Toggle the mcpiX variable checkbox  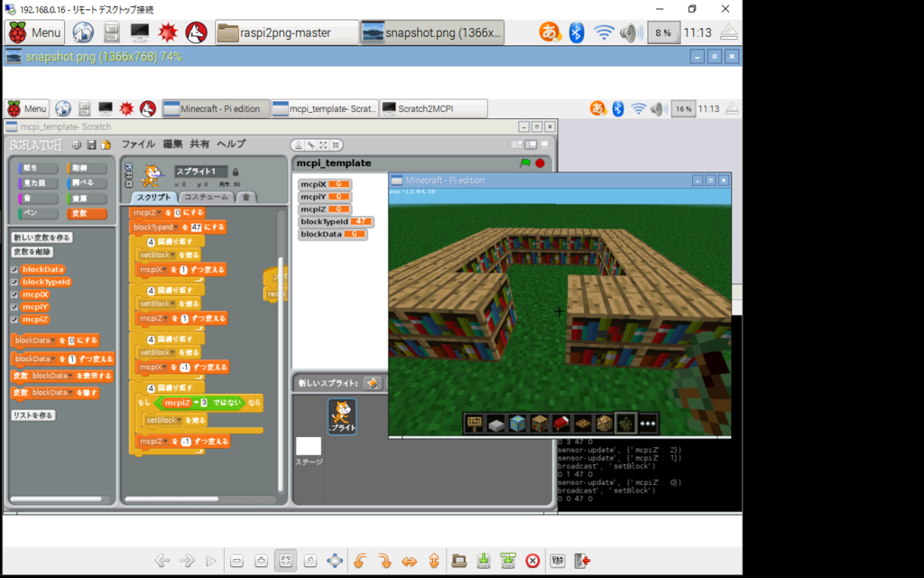click(14, 294)
